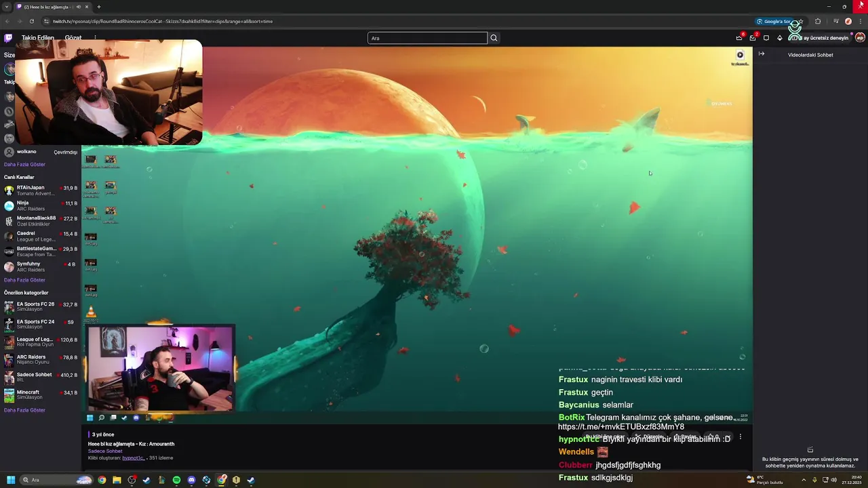Open the Gözat browse tab

73,38
